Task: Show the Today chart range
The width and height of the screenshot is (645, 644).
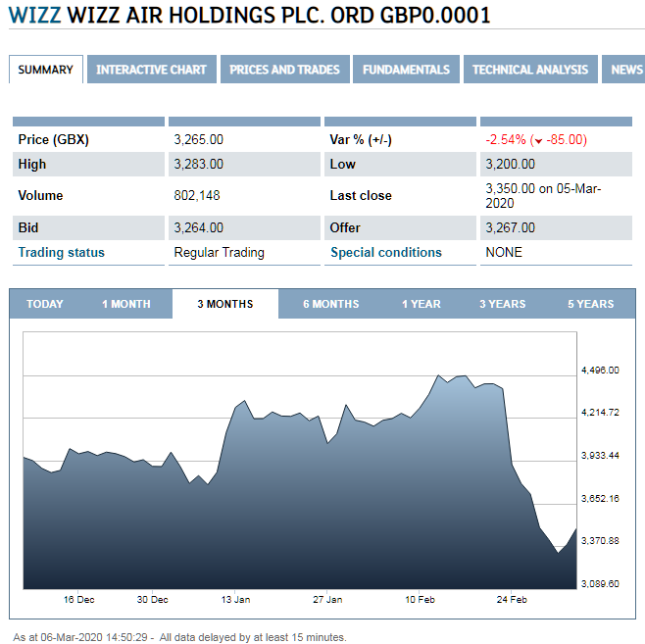Action: coord(45,304)
